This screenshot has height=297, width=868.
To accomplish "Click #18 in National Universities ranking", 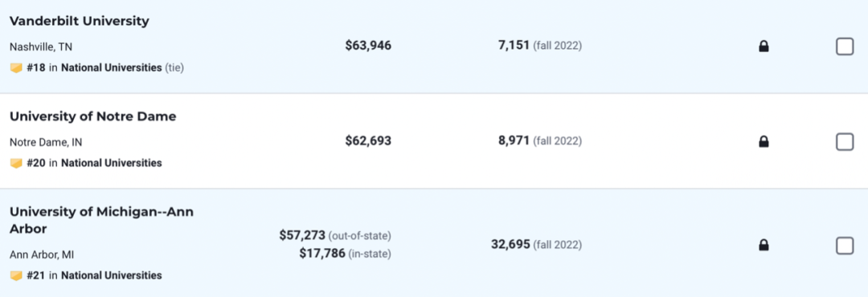I will tap(105, 68).
